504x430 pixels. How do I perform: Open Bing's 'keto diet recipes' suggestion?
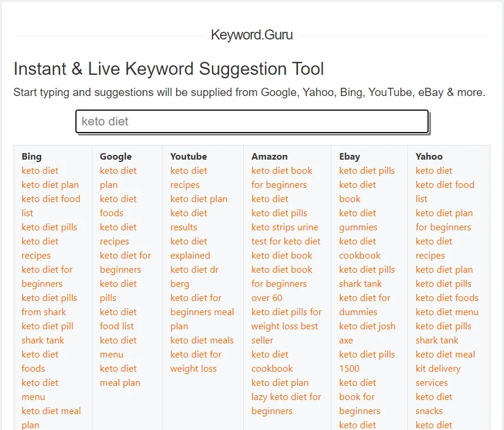(40, 249)
